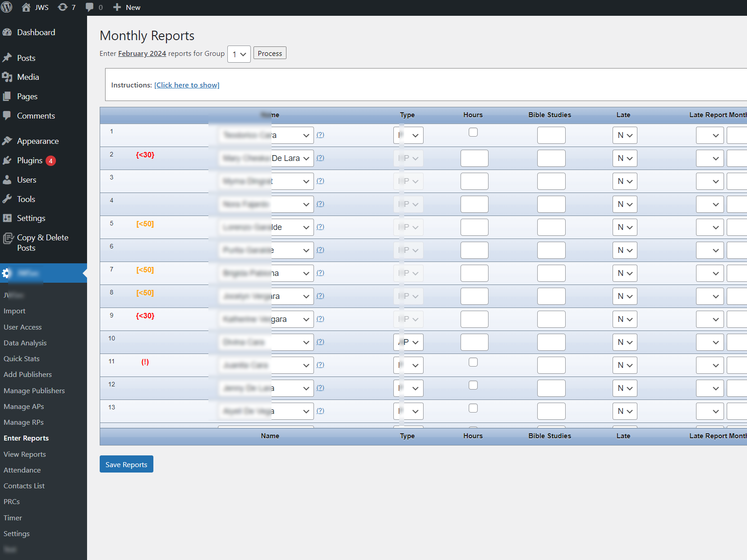Image resolution: width=747 pixels, height=560 pixels.
Task: Open the name dropdown in row 9
Action: pyautogui.click(x=266, y=319)
